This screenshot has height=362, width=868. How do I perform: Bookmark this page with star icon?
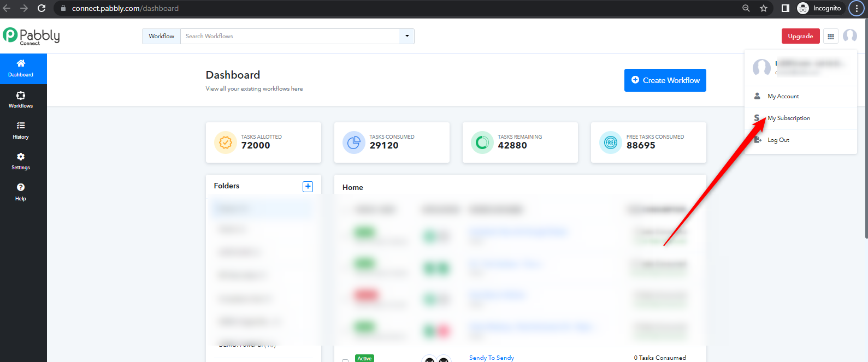coord(764,8)
